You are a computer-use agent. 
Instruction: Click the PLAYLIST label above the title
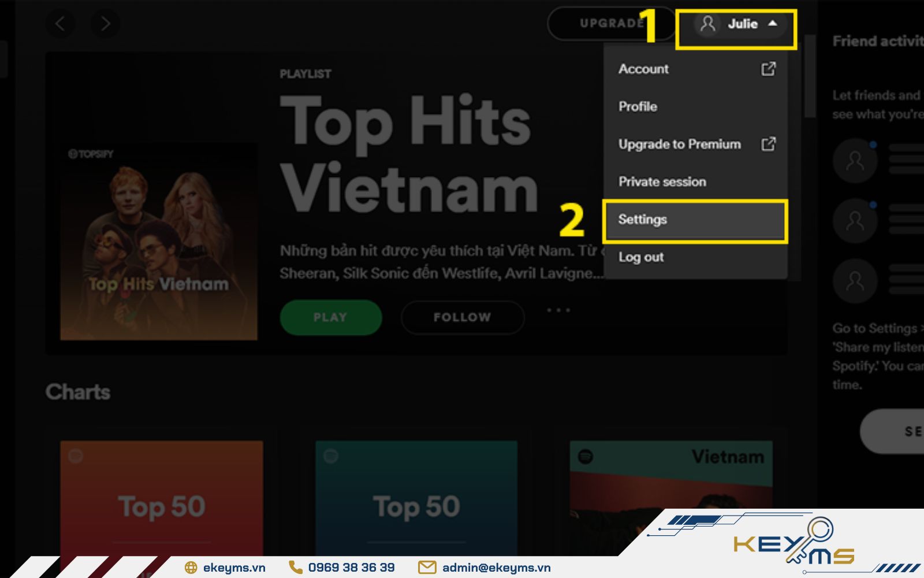(x=305, y=74)
